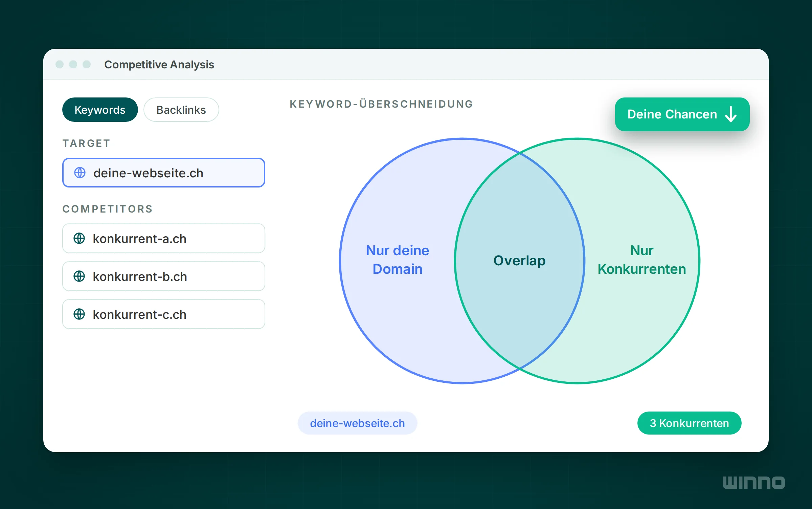Switch to the Keywords tab
Image resolution: width=812 pixels, height=509 pixels.
(100, 110)
